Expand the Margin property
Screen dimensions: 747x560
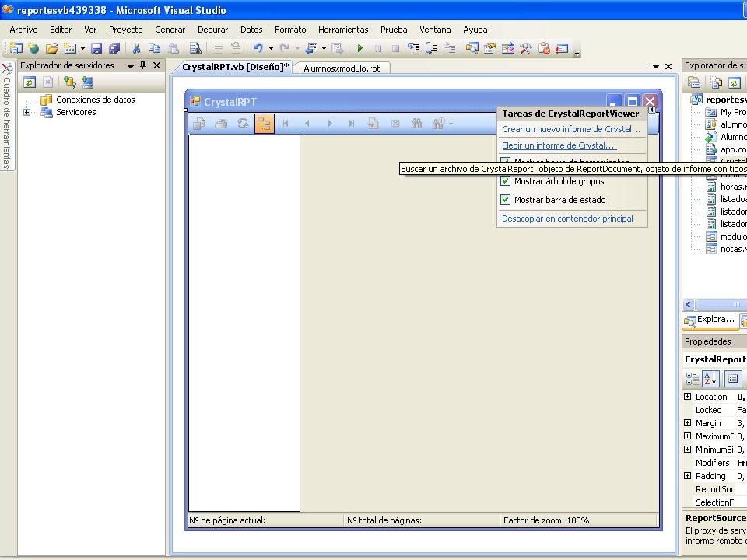(687, 423)
